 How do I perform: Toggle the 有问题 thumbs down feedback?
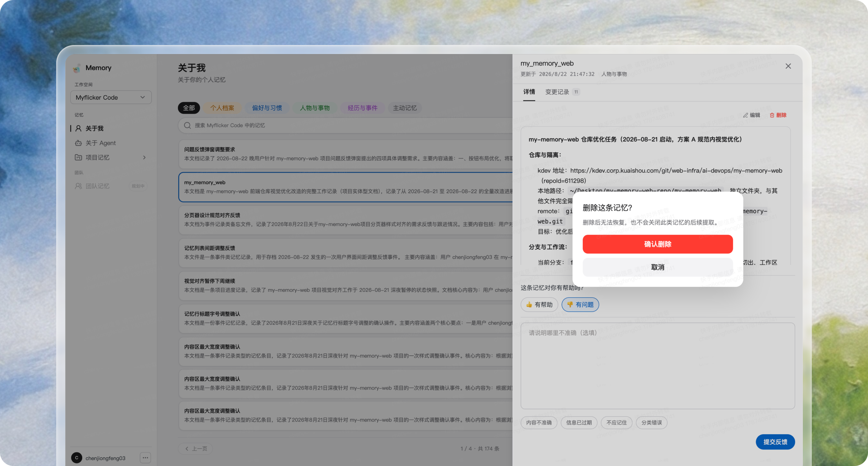click(580, 304)
